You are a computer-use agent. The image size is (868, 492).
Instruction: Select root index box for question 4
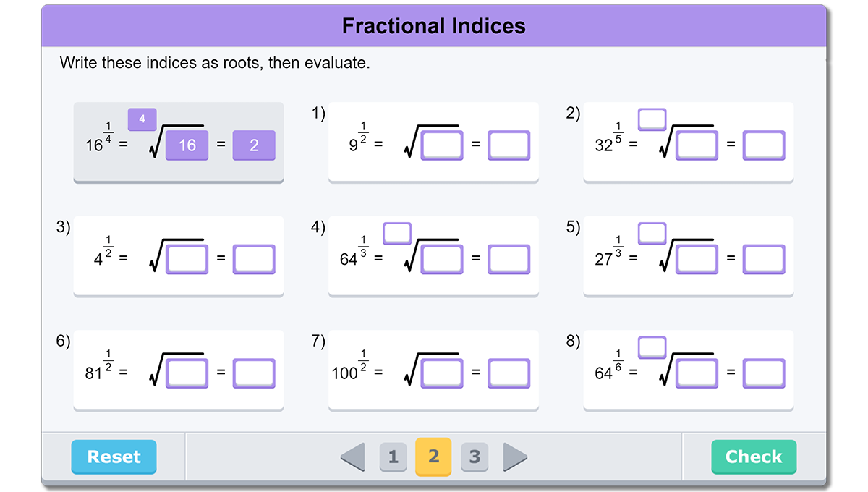[x=397, y=233]
